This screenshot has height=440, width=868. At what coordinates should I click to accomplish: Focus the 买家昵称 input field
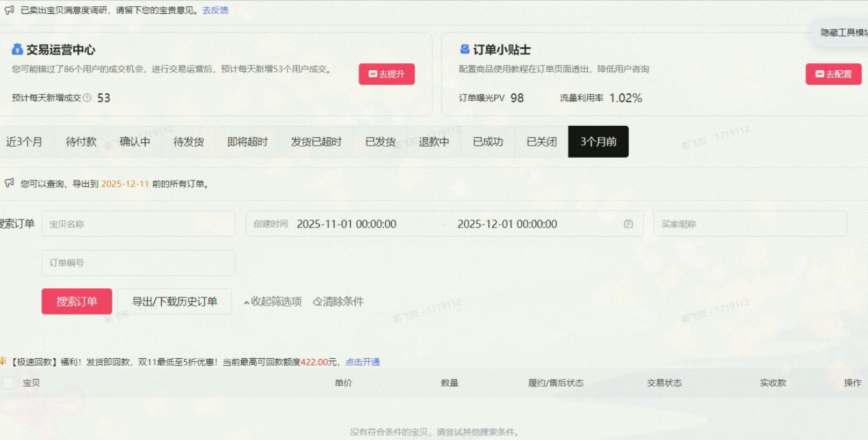(750, 224)
